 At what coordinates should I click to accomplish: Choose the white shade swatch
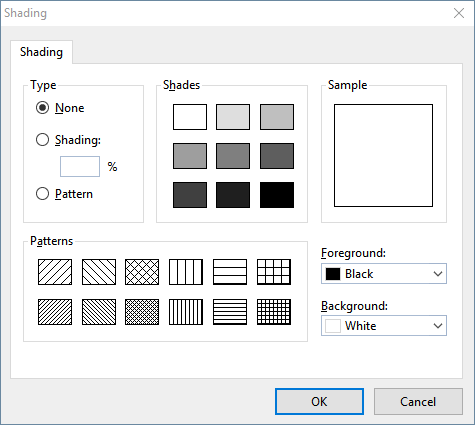(190, 117)
